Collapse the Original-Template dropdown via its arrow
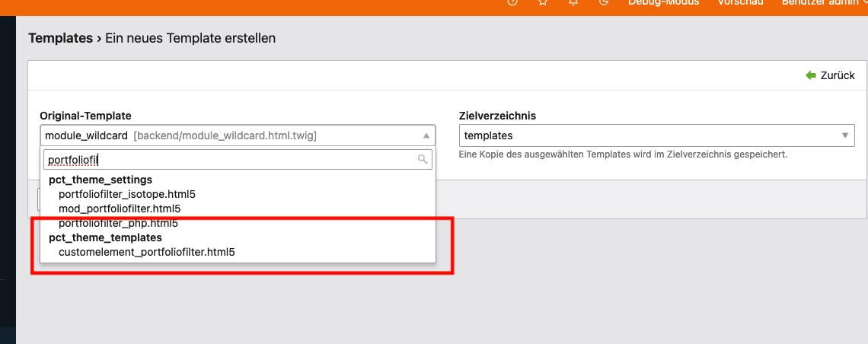 [x=426, y=135]
